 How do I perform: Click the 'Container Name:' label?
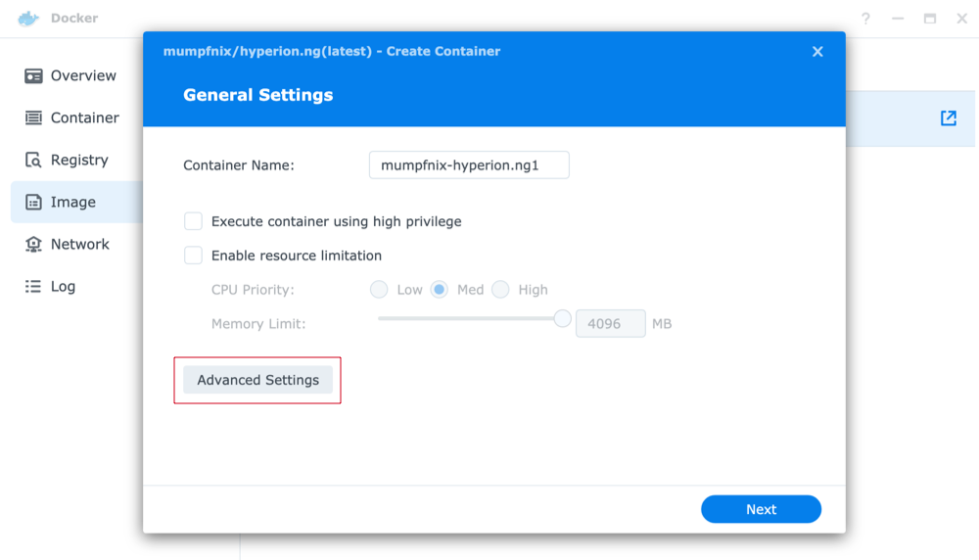pos(239,165)
